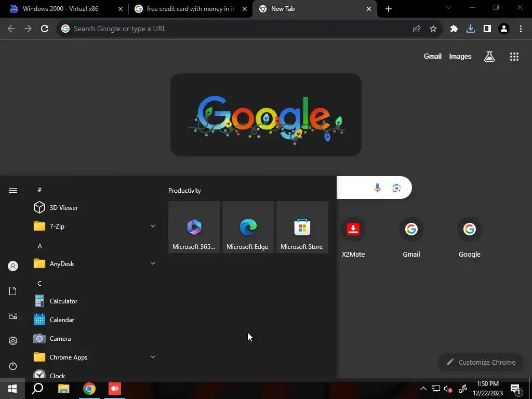Screen dimensions: 532x399
Task: Share this page via the share icon
Action: click(417, 29)
